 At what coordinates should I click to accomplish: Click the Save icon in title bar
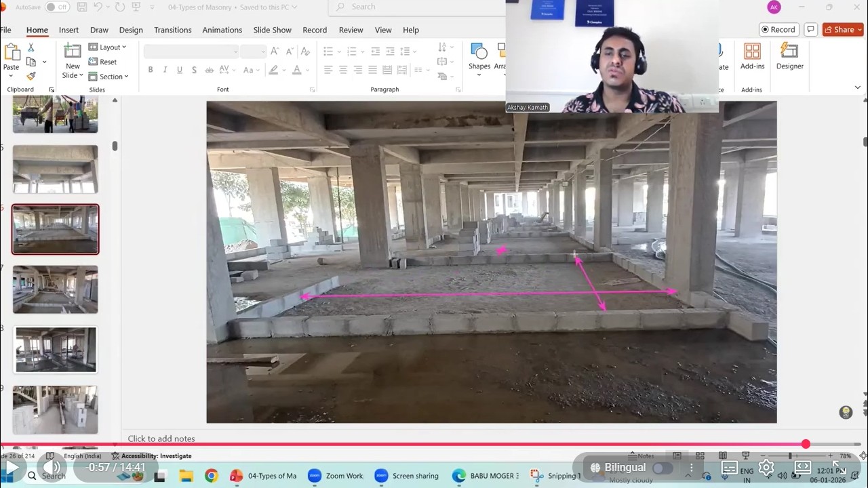(82, 7)
